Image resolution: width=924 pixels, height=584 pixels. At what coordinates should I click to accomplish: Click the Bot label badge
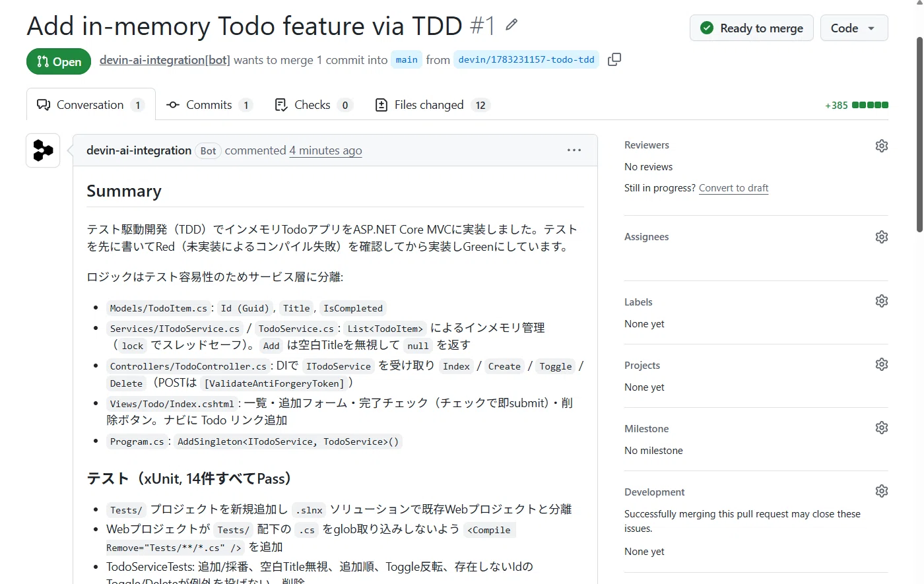click(x=208, y=151)
